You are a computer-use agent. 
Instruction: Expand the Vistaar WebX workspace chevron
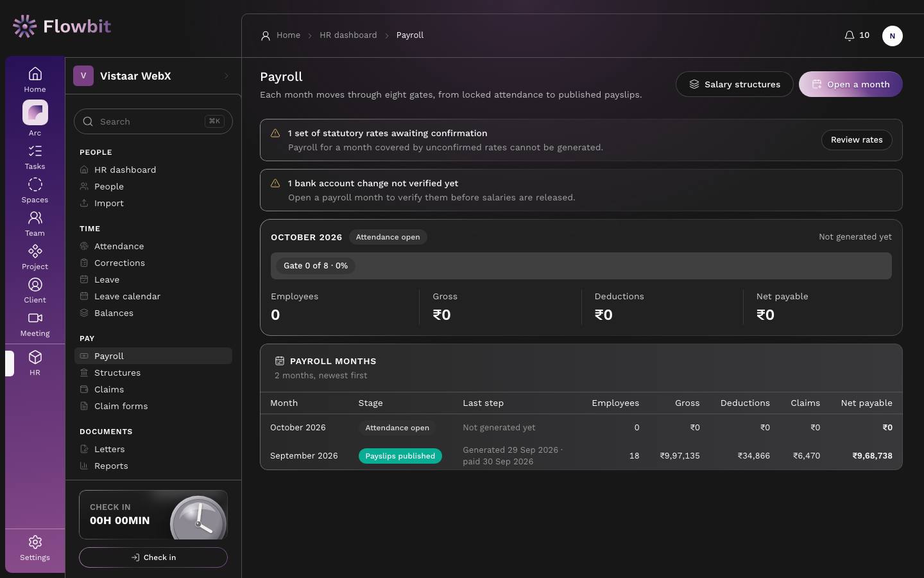227,76
